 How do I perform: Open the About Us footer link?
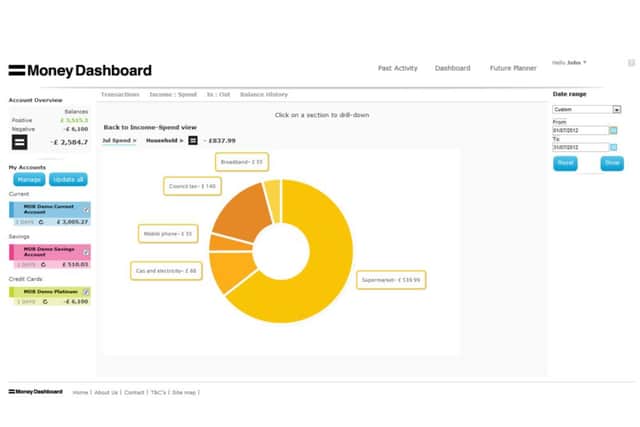click(x=106, y=392)
